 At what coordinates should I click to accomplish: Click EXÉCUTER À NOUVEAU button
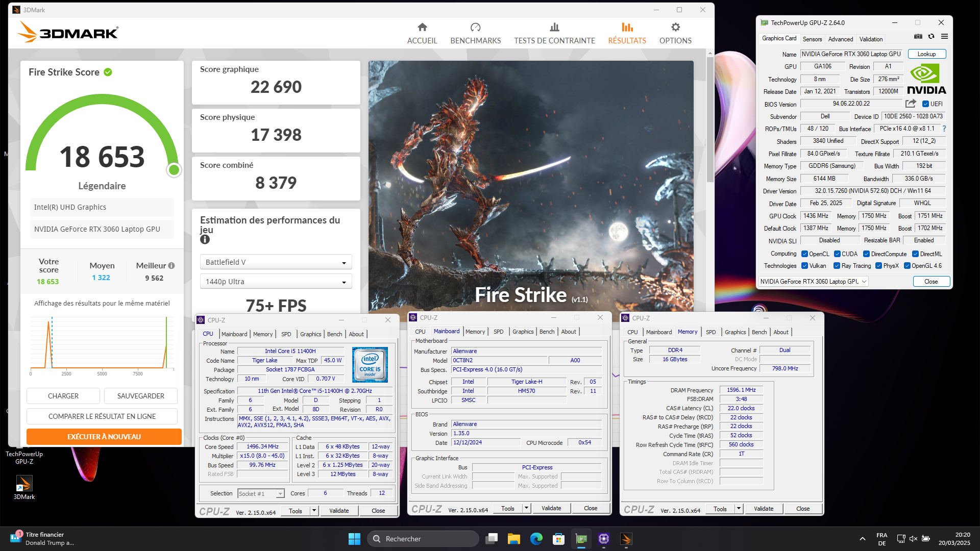[104, 437]
